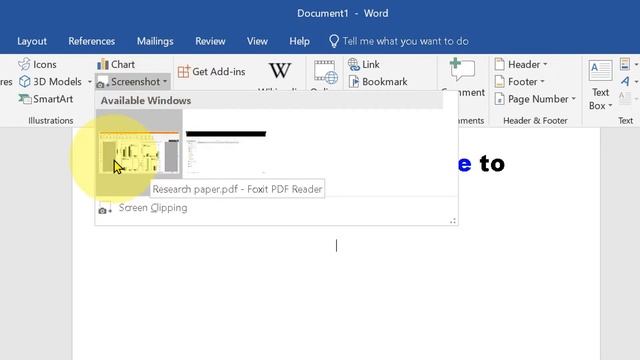Click the Illustrations group label
The width and height of the screenshot is (640, 360).
(x=51, y=120)
